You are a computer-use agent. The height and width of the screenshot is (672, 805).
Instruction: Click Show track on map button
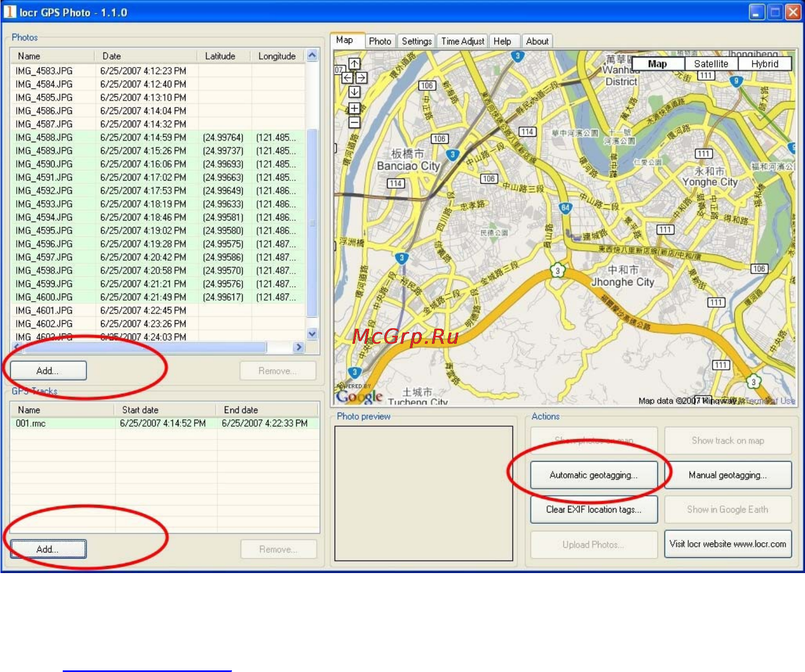click(728, 441)
